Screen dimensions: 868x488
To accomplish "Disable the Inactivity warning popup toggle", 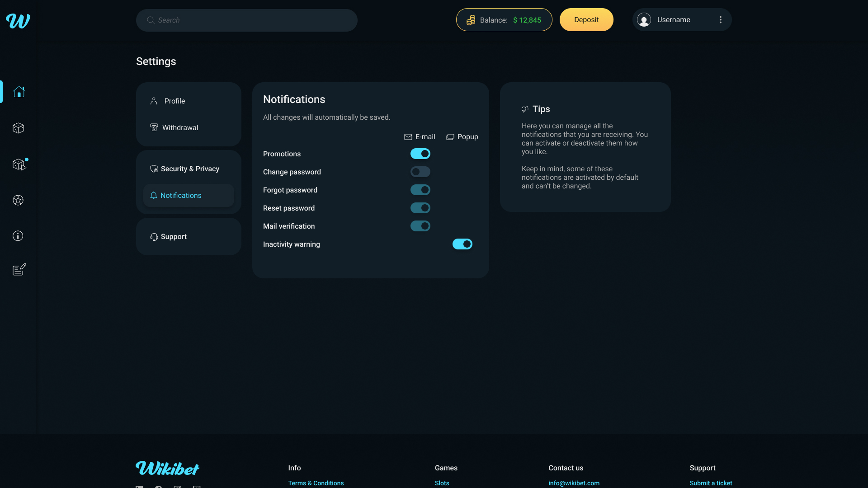I will [x=462, y=244].
